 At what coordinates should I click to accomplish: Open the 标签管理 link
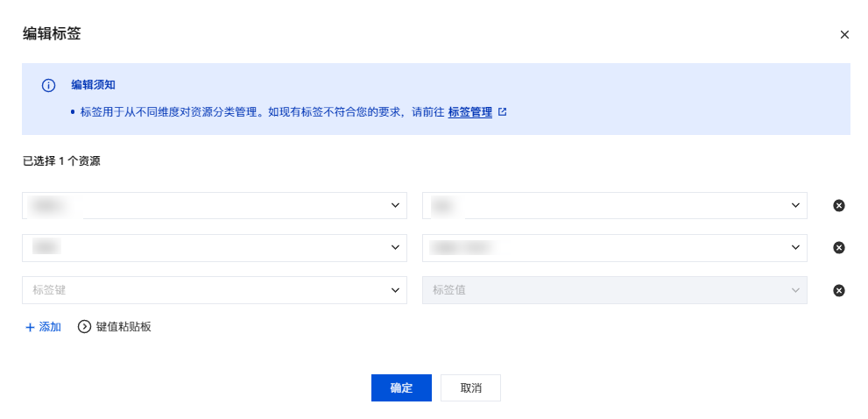469,112
